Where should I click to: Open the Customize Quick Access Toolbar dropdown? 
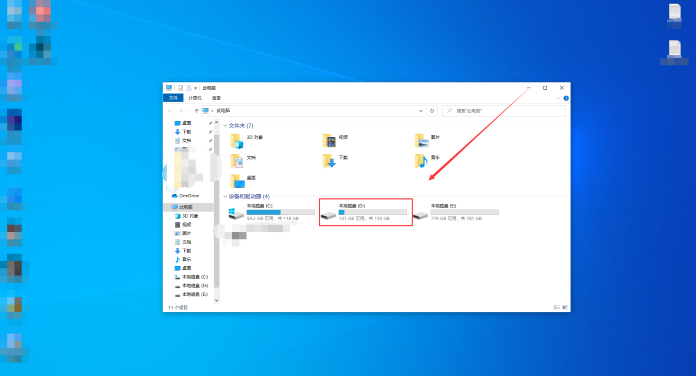point(195,88)
